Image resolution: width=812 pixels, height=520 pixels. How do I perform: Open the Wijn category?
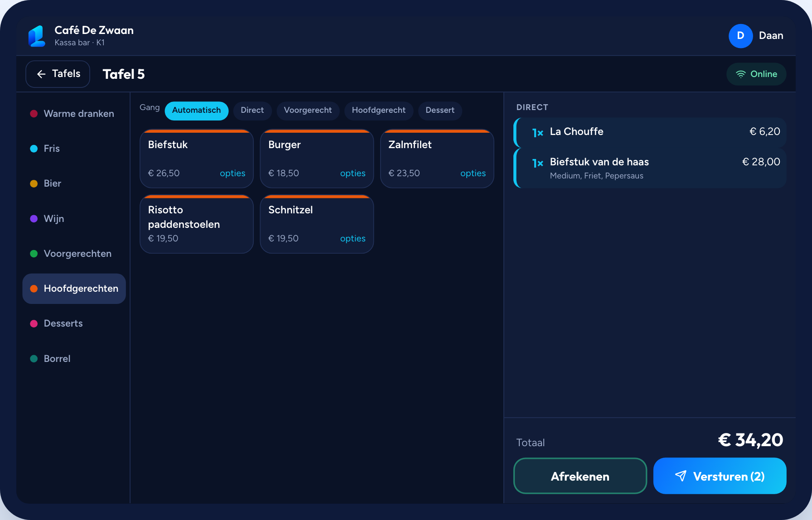[x=74, y=219]
